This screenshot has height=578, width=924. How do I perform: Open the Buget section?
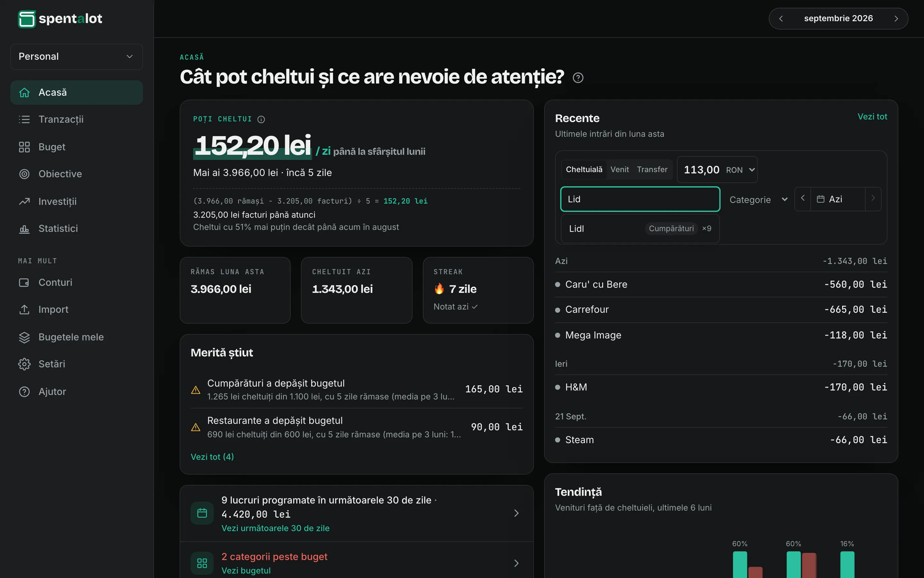coord(76,147)
